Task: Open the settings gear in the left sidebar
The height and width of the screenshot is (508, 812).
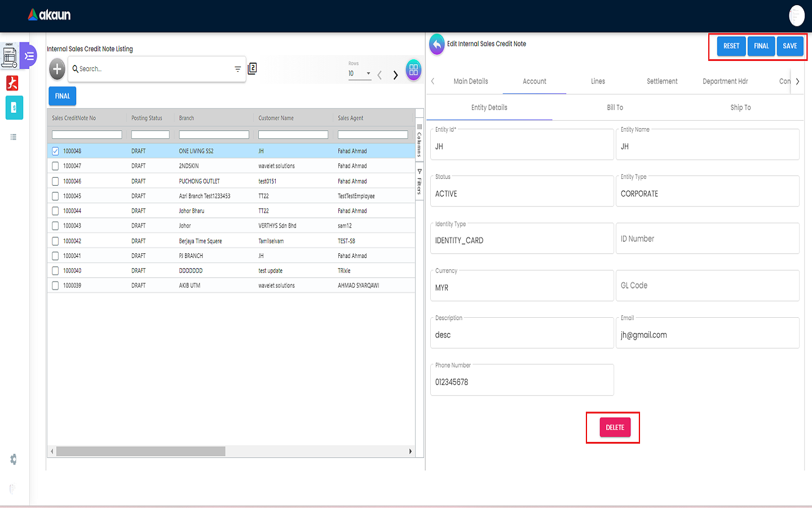Action: pos(14,459)
